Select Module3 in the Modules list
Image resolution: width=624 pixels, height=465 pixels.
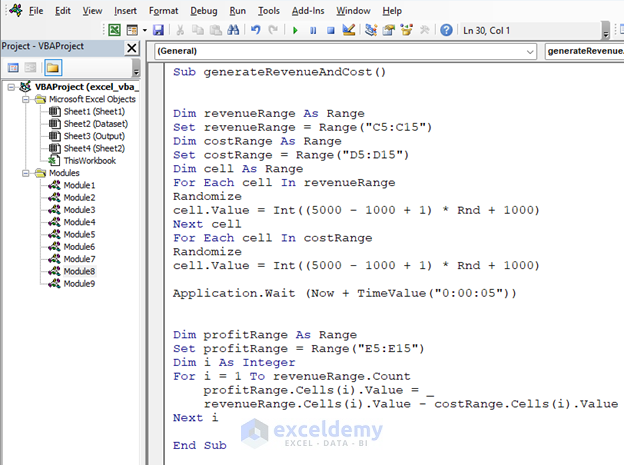[x=79, y=210]
